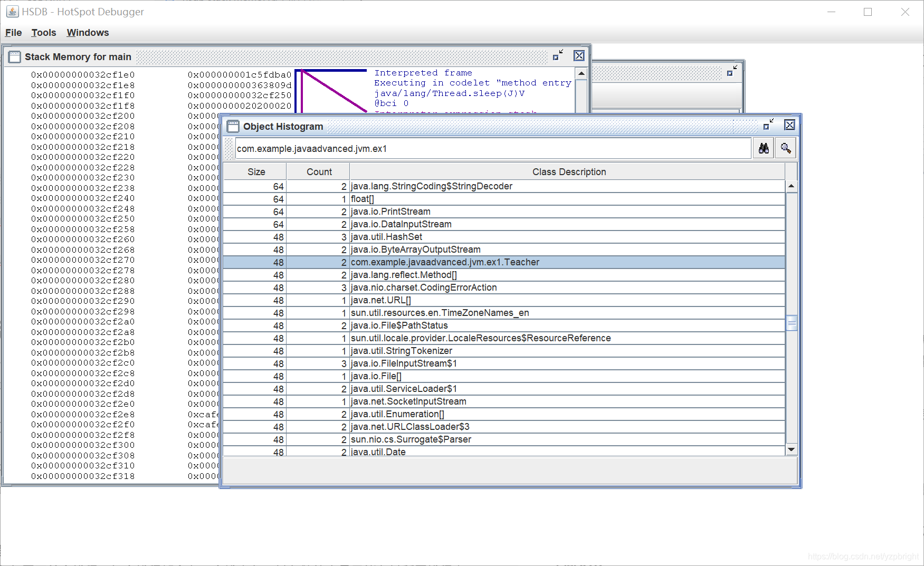Close the Stack Memory for main window
Viewport: 924px width, 566px height.
point(579,55)
